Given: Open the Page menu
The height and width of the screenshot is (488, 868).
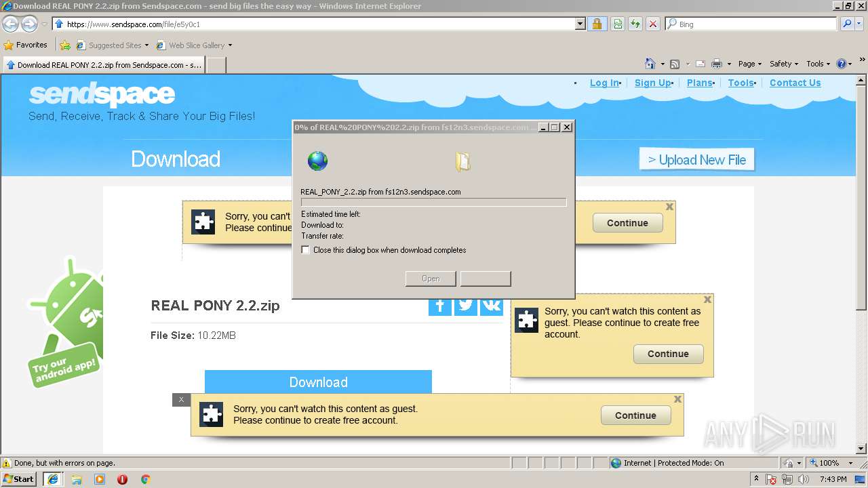Looking at the screenshot, I should [749, 64].
